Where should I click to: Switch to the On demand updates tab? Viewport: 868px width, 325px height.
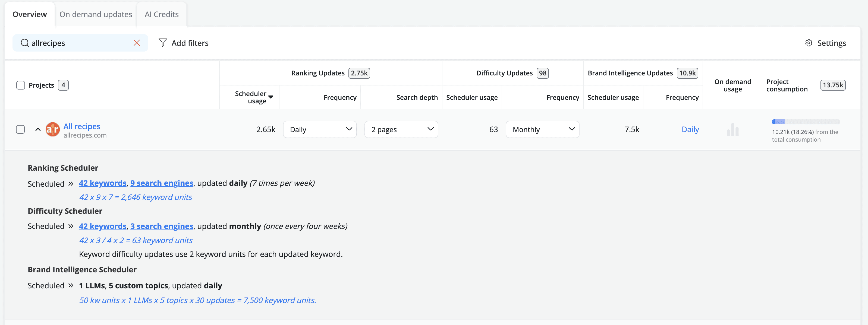tap(96, 14)
